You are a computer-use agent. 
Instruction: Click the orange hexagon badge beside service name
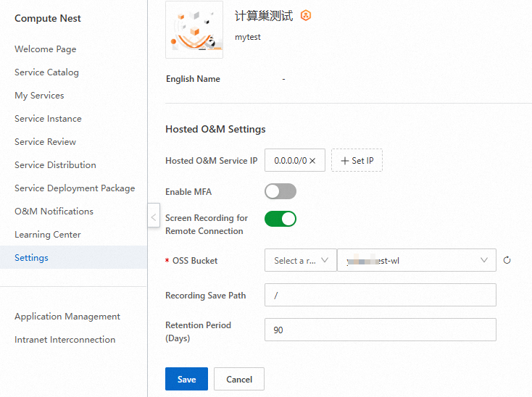click(x=306, y=15)
